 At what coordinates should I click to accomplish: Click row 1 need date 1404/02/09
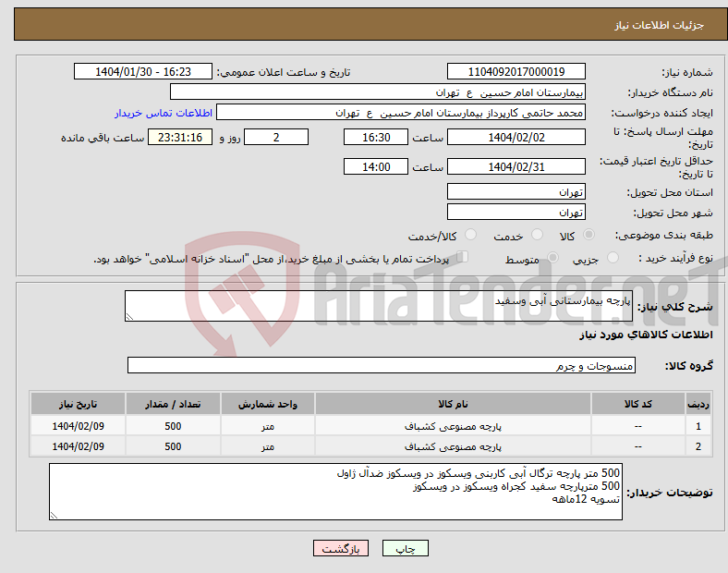coord(78,426)
